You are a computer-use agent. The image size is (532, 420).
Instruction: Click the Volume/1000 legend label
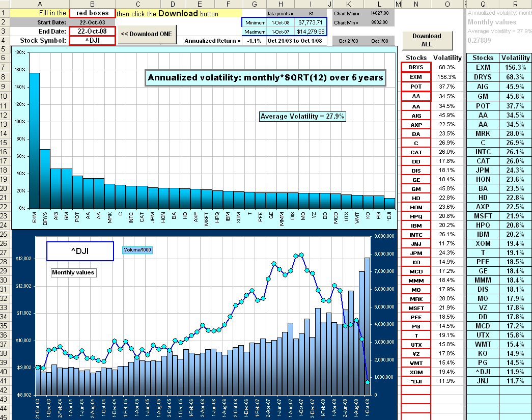tap(137, 250)
